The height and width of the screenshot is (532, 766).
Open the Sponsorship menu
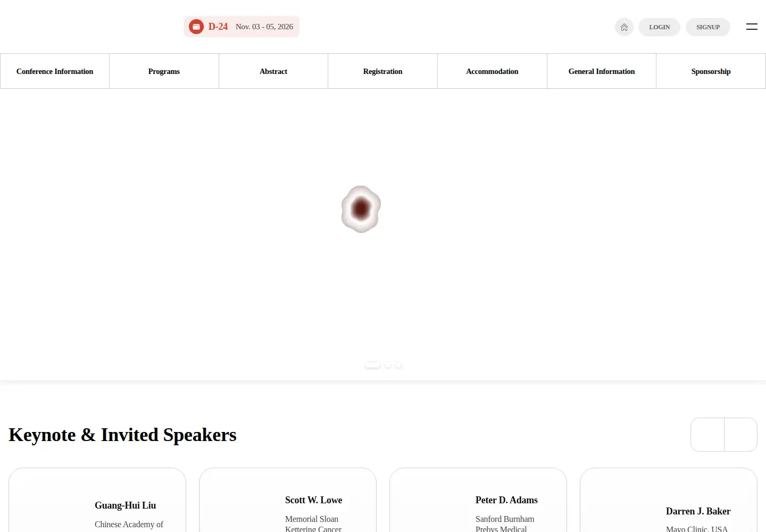click(x=711, y=71)
